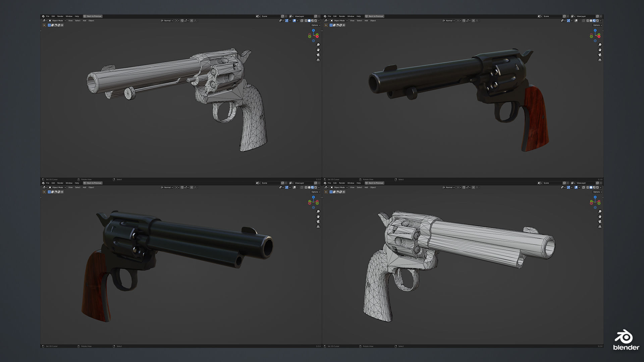Toggle camera view icon in bottom-left viewport

(x=318, y=222)
